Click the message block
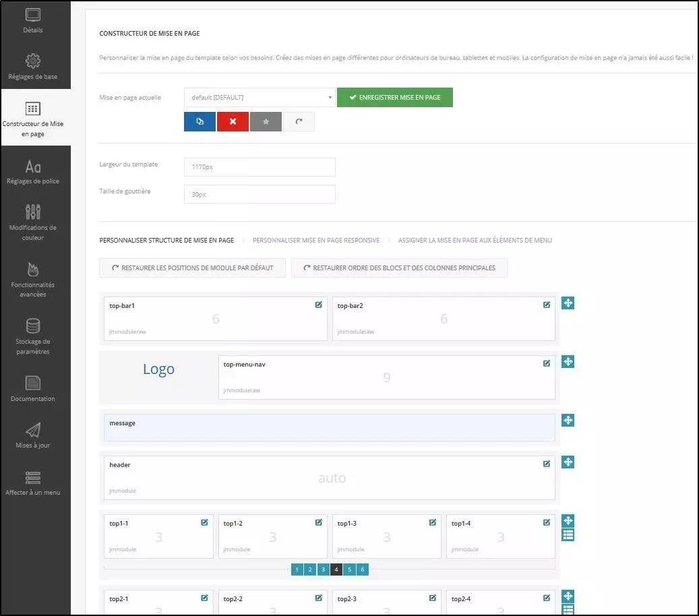The width and height of the screenshot is (699, 616). coord(330,427)
